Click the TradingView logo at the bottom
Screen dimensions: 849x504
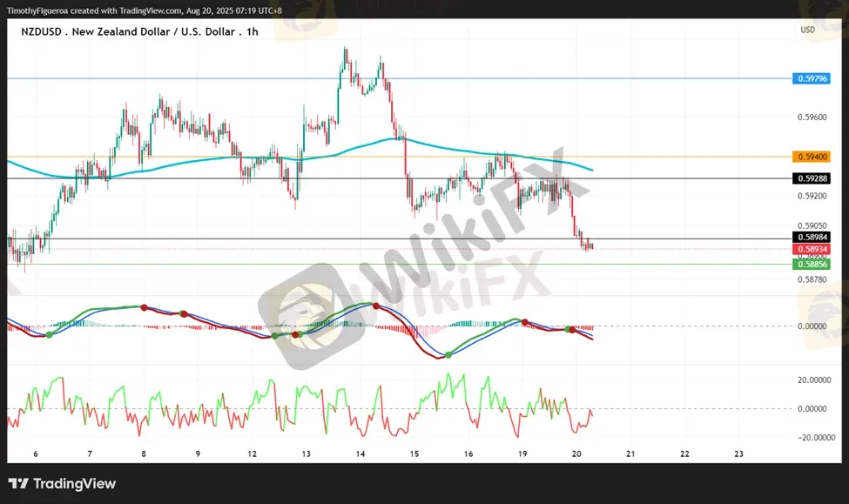(x=63, y=483)
